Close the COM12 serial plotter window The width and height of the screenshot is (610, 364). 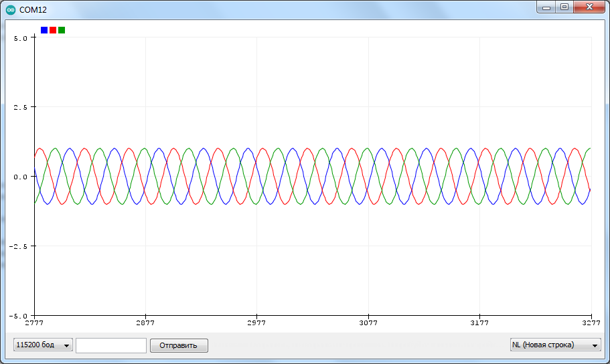[x=590, y=7]
